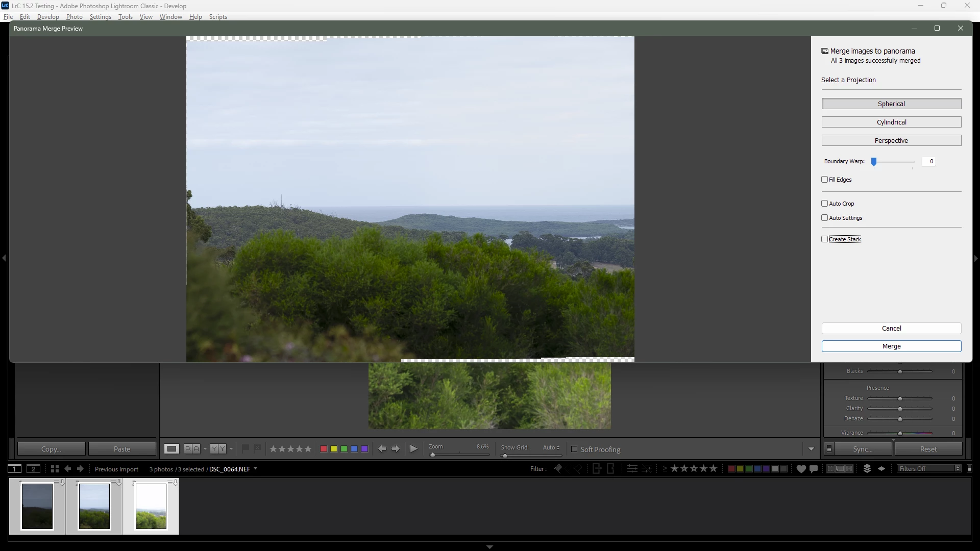Toggle the Create Stack checkbox
Viewport: 980px width, 551px height.
pos(824,239)
